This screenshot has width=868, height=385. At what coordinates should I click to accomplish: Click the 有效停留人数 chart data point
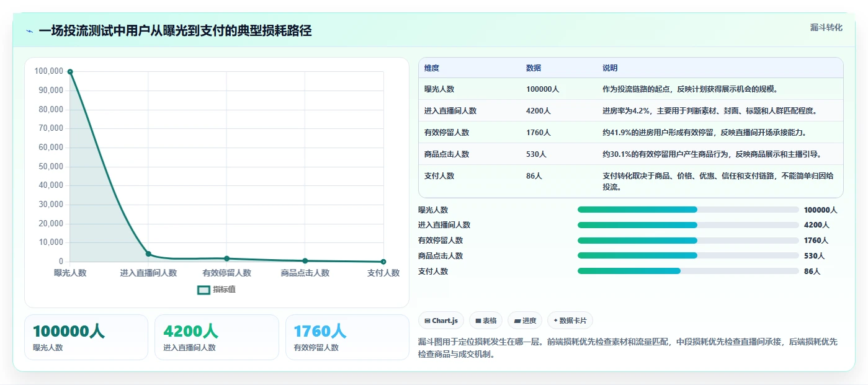(x=226, y=259)
